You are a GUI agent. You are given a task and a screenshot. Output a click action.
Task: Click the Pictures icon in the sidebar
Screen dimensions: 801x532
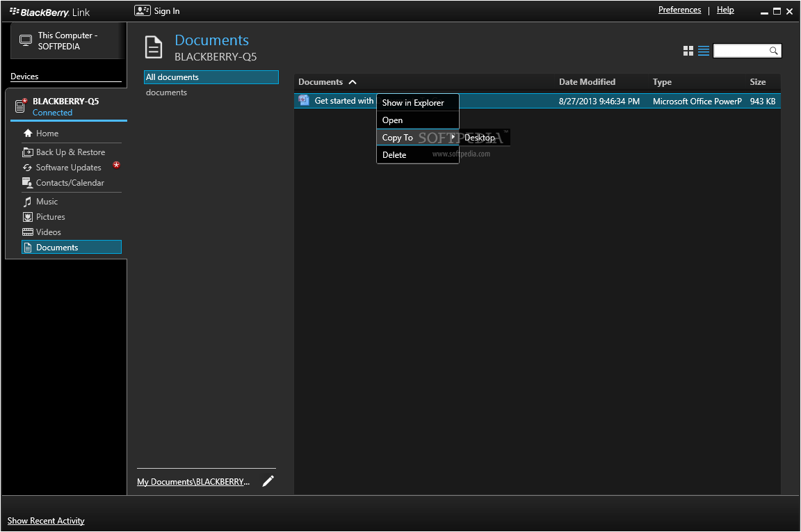click(x=28, y=217)
